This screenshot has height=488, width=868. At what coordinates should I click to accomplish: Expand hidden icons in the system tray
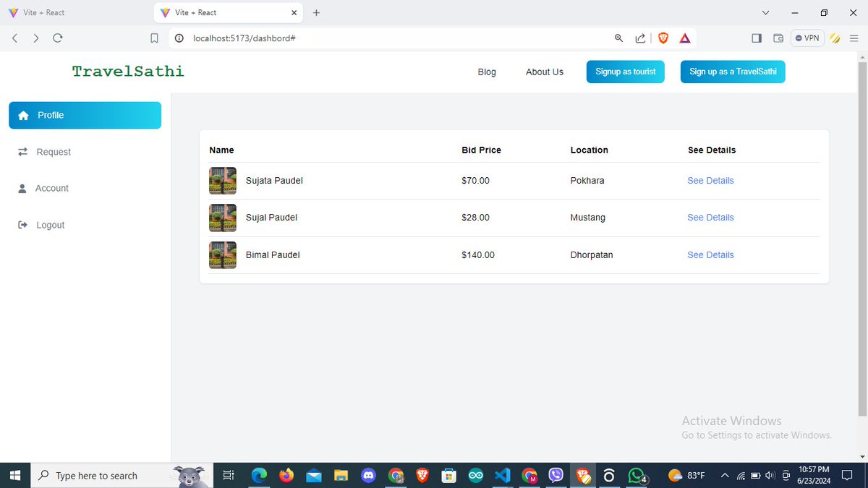(x=724, y=476)
